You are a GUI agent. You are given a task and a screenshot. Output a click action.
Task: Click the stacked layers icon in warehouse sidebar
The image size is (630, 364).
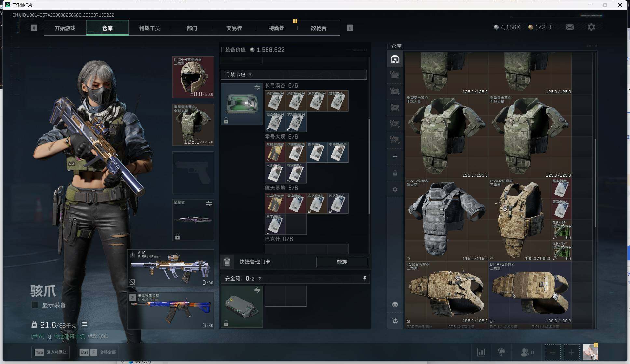[x=395, y=304]
